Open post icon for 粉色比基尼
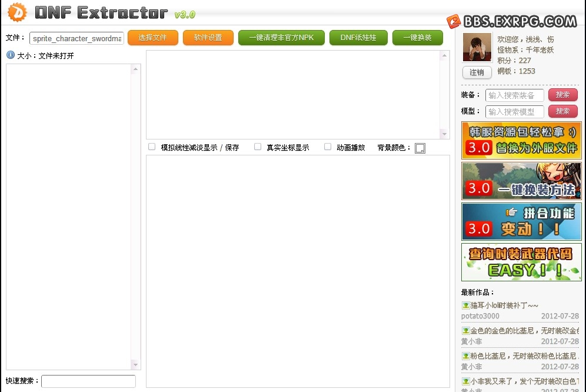The height and width of the screenshot is (392, 586). point(465,356)
